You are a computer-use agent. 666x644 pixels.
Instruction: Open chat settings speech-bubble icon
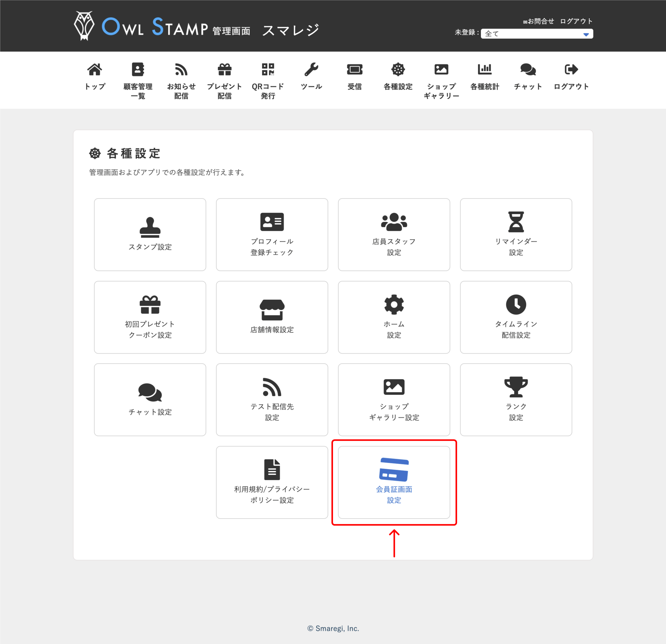tap(150, 392)
